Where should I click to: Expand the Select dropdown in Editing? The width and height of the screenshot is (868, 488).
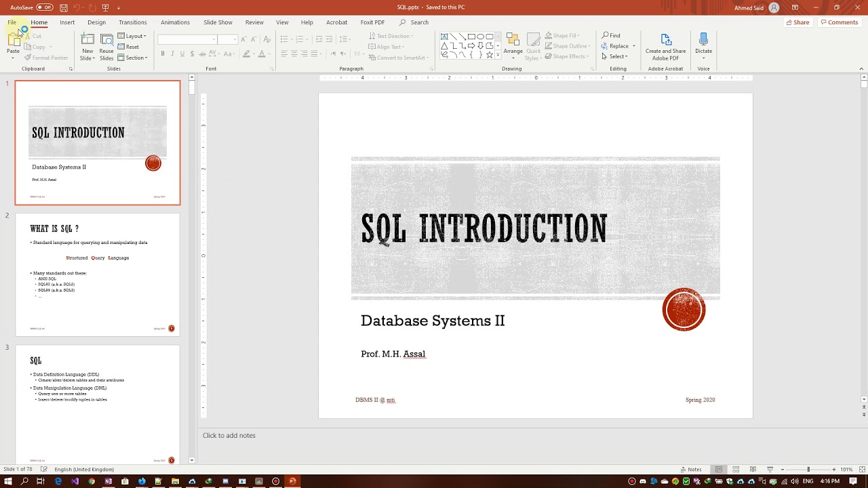click(x=614, y=56)
